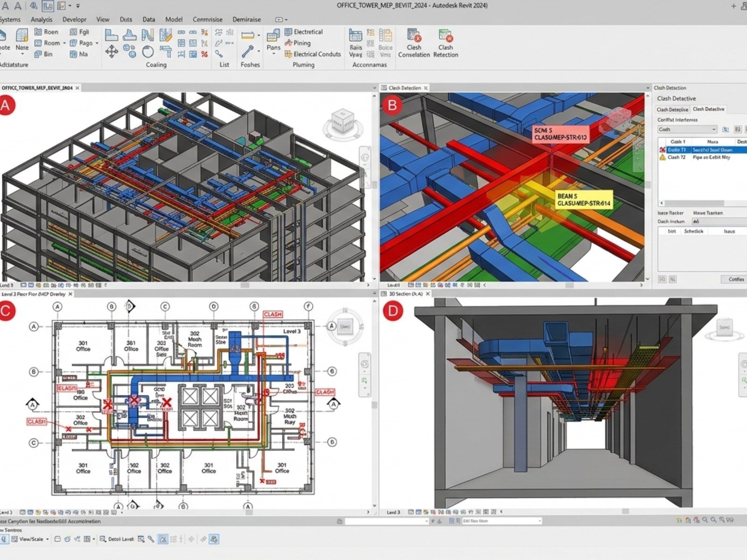
Task: Open the View/Scale dropdown
Action: coord(48,539)
